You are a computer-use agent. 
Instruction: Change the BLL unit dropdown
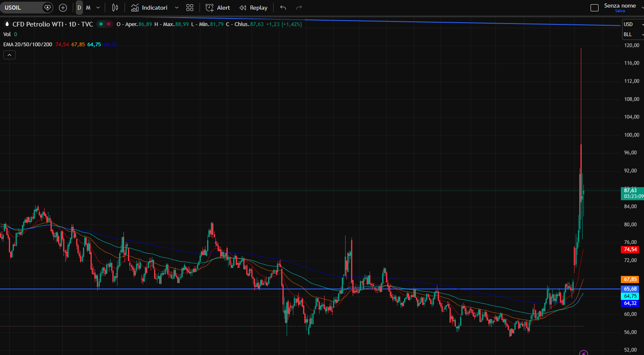pos(633,34)
